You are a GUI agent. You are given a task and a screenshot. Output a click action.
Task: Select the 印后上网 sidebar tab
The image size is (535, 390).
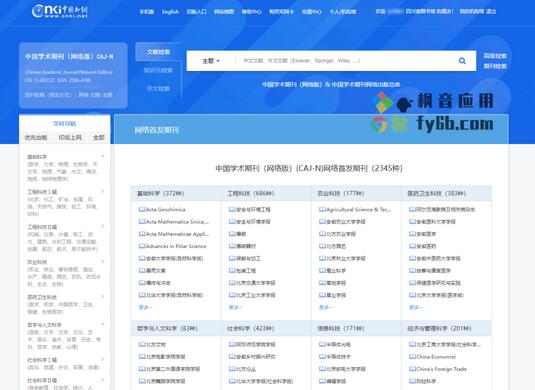click(70, 138)
